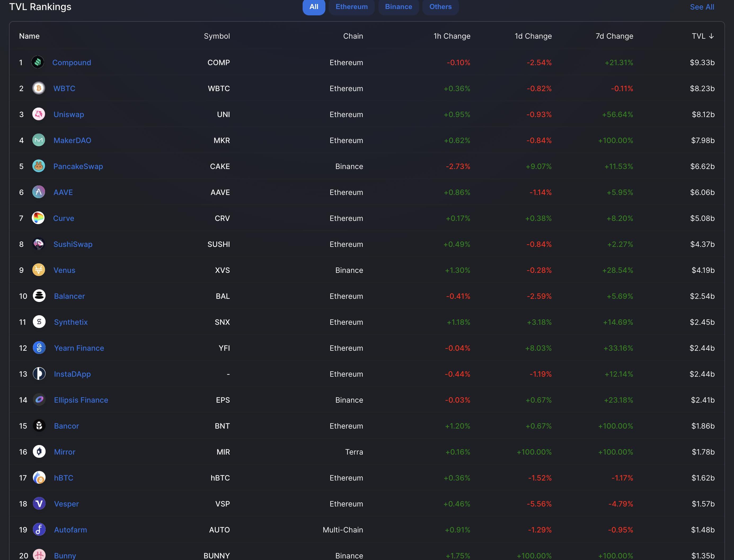Click the Autofarm logo icon
The image size is (734, 560).
[x=39, y=529]
